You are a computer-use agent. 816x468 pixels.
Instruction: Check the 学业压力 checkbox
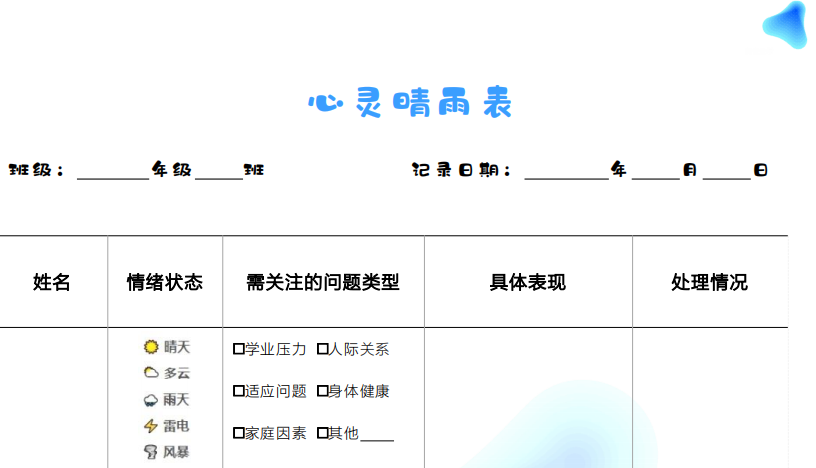point(239,349)
